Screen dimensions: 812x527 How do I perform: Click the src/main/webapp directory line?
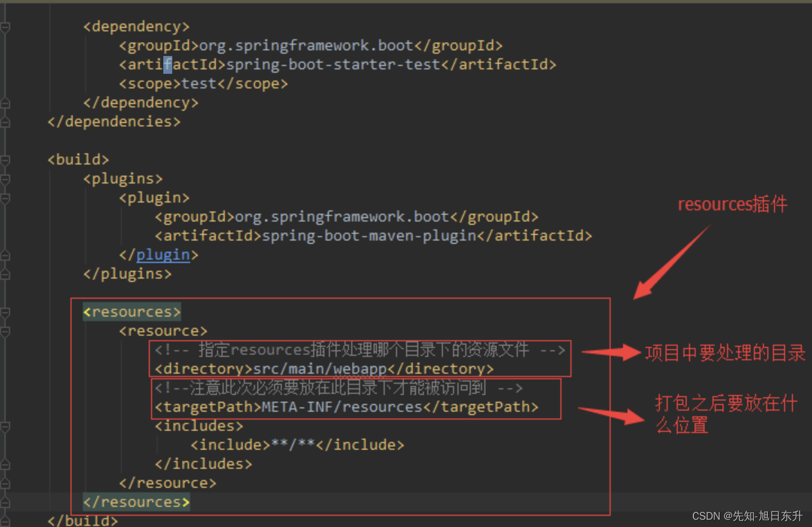[x=324, y=369]
